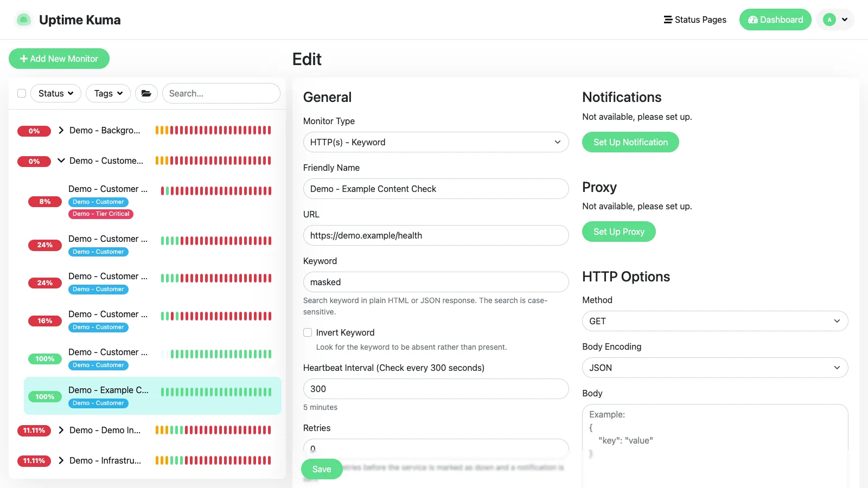Open the Status Pages link
Viewport: 868px width, 488px height.
pos(695,20)
